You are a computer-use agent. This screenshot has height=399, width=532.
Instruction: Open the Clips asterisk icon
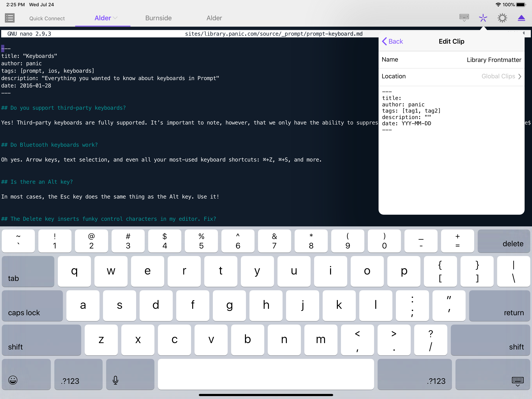point(483,18)
